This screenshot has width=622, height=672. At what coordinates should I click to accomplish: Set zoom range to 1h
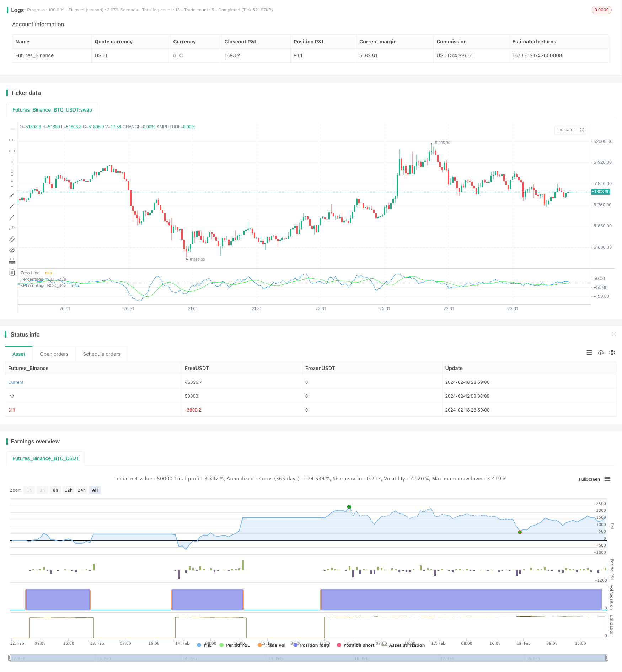[29, 490]
